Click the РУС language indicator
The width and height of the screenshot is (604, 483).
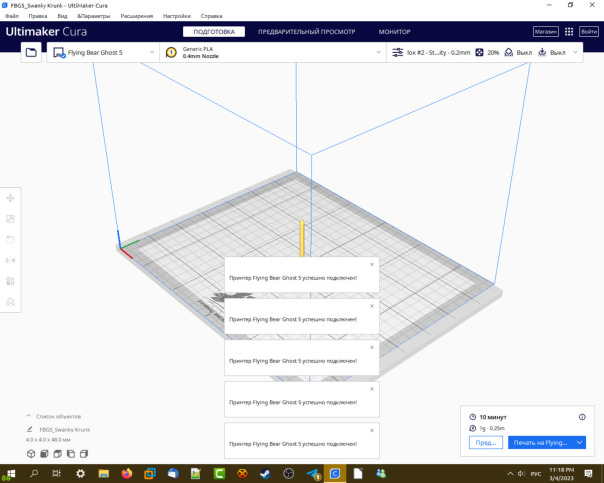click(x=536, y=474)
